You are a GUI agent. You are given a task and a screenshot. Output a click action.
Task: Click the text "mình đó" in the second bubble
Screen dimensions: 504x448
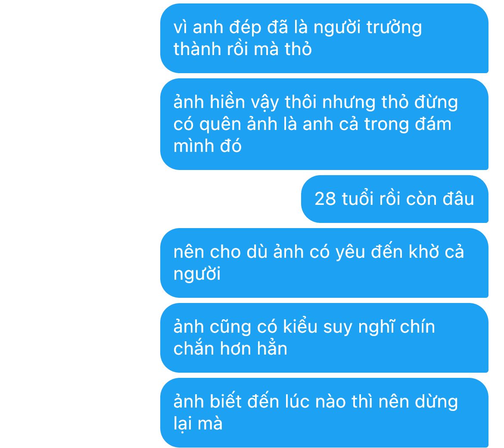pos(207,146)
